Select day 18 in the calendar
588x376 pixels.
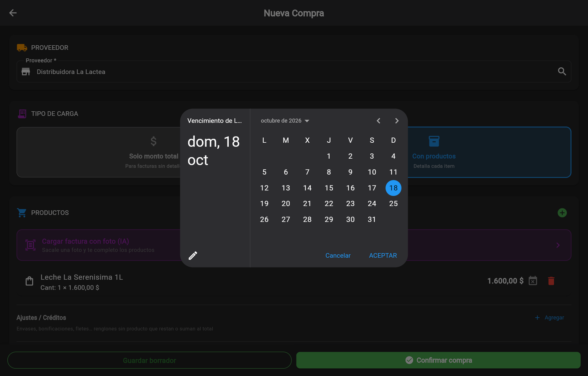click(393, 188)
